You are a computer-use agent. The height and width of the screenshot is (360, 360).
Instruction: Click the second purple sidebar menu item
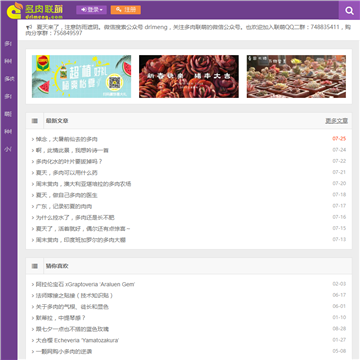(8, 61)
